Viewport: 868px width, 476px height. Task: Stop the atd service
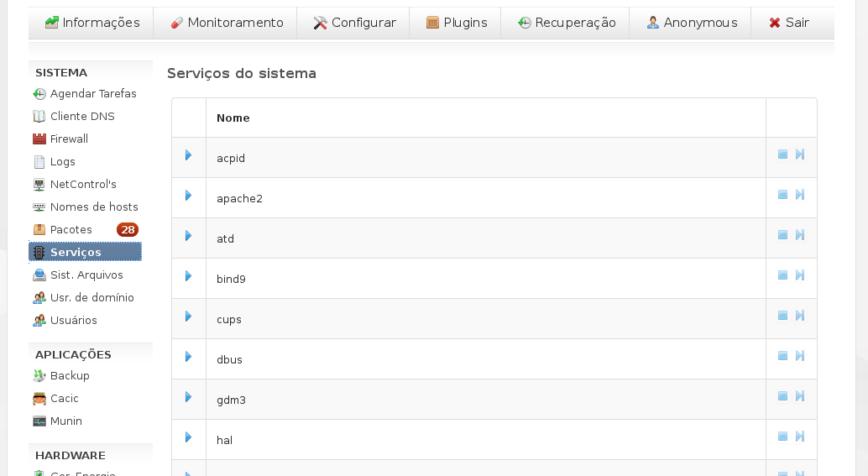[782, 235]
